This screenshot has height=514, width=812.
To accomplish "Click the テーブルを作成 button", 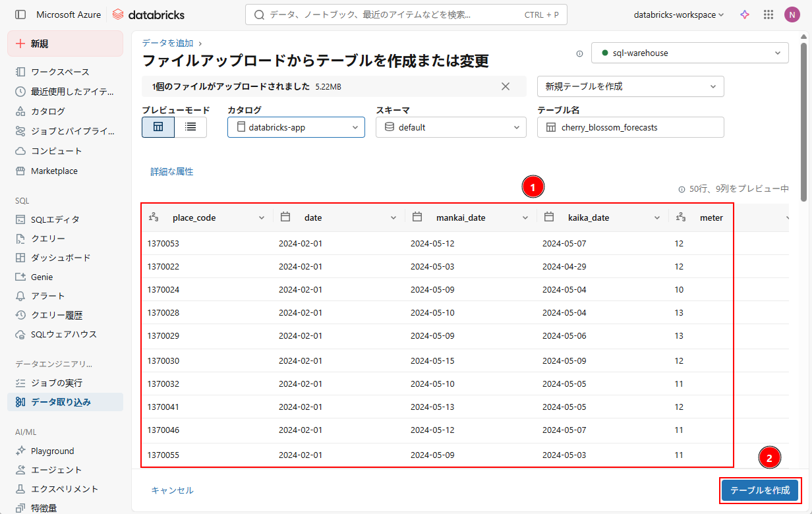I will pos(760,490).
